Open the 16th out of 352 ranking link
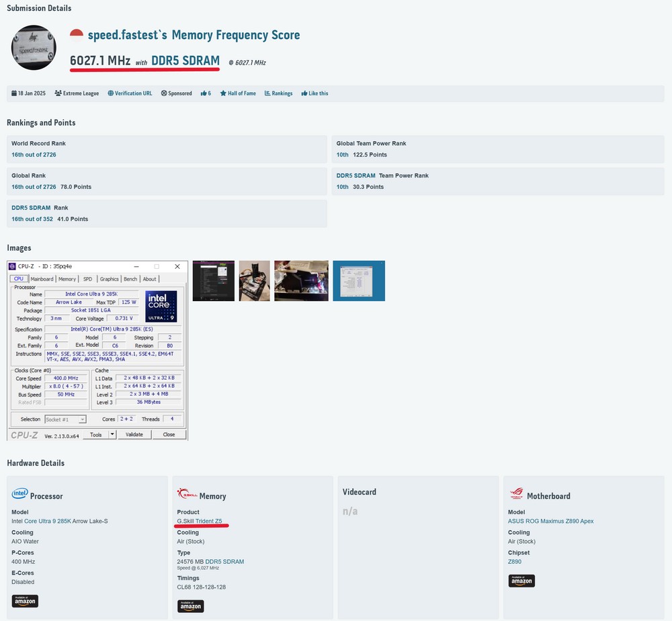 pos(32,219)
